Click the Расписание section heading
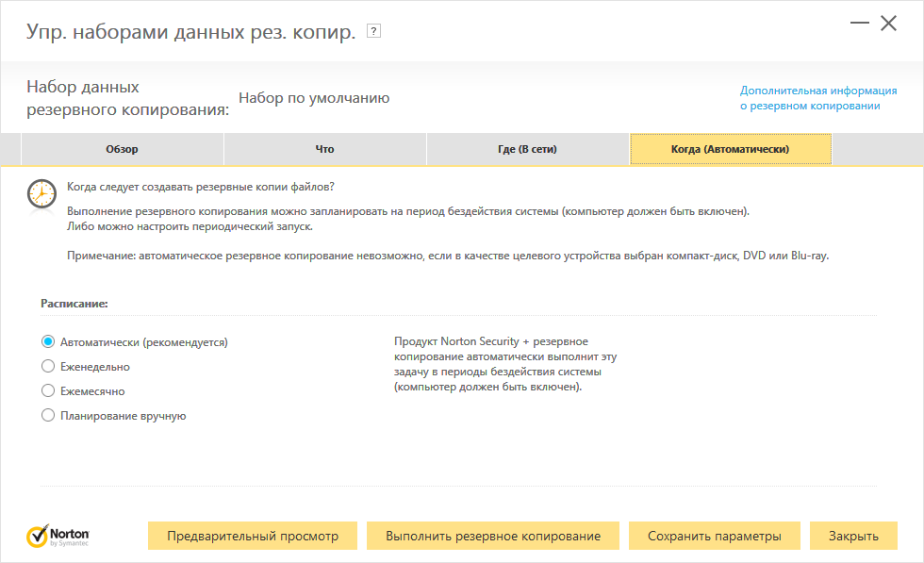 pos(74,305)
